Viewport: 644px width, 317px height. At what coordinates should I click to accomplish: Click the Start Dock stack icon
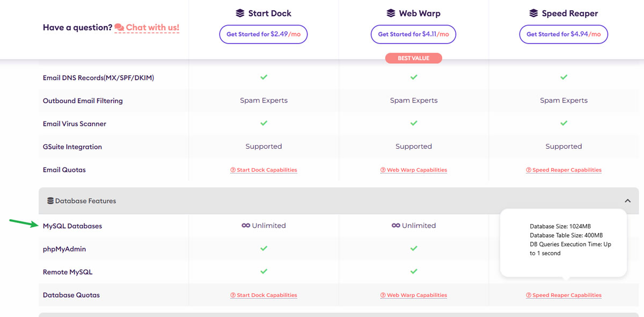click(240, 13)
